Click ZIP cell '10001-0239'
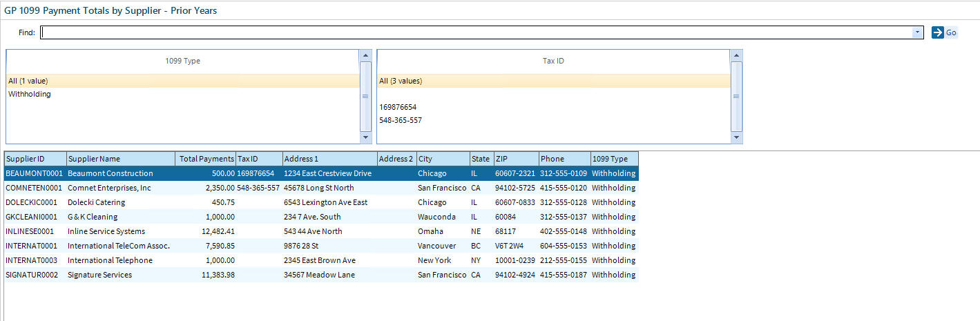The image size is (980, 321). (x=516, y=260)
